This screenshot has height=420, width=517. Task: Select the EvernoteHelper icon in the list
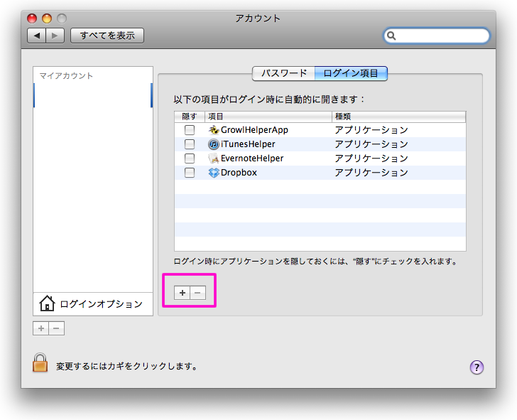pyautogui.click(x=214, y=158)
